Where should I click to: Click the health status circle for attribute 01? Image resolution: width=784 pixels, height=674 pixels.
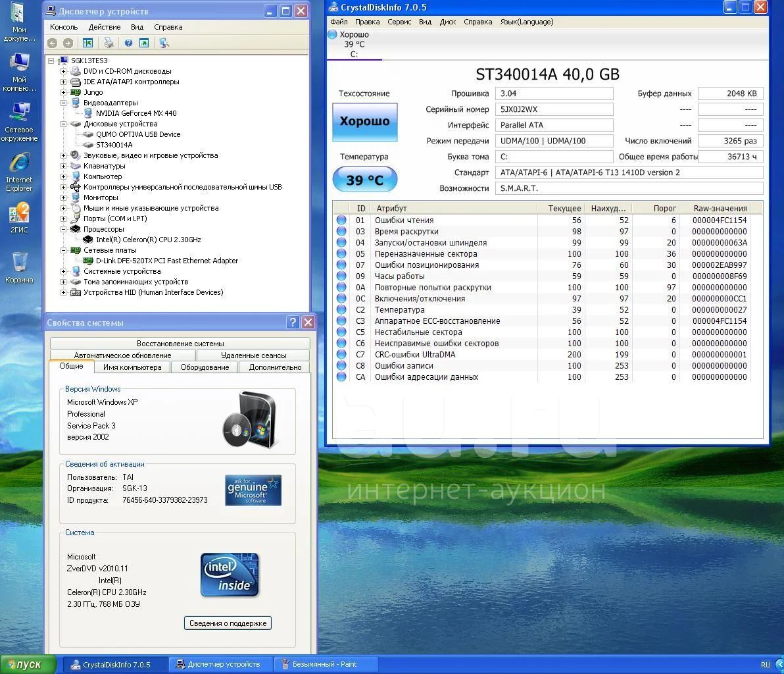point(341,220)
